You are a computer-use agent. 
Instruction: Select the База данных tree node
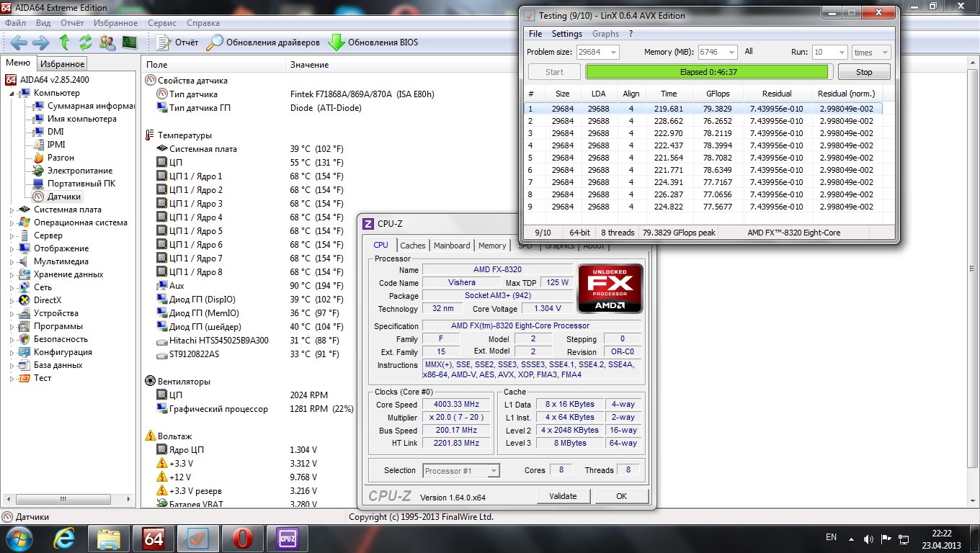click(x=51, y=365)
